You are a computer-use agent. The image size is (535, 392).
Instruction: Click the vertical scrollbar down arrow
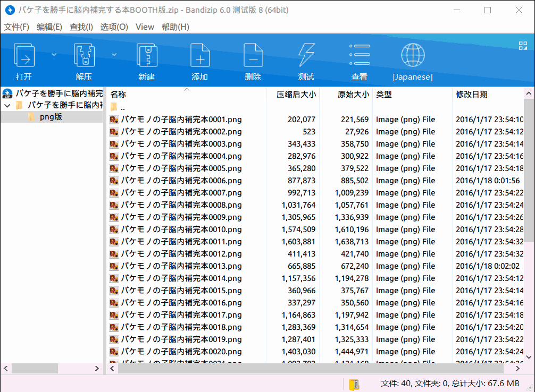pyautogui.click(x=529, y=357)
